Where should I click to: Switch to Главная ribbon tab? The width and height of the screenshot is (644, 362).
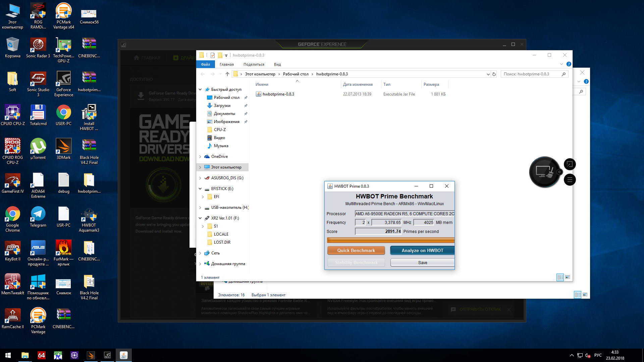(227, 64)
